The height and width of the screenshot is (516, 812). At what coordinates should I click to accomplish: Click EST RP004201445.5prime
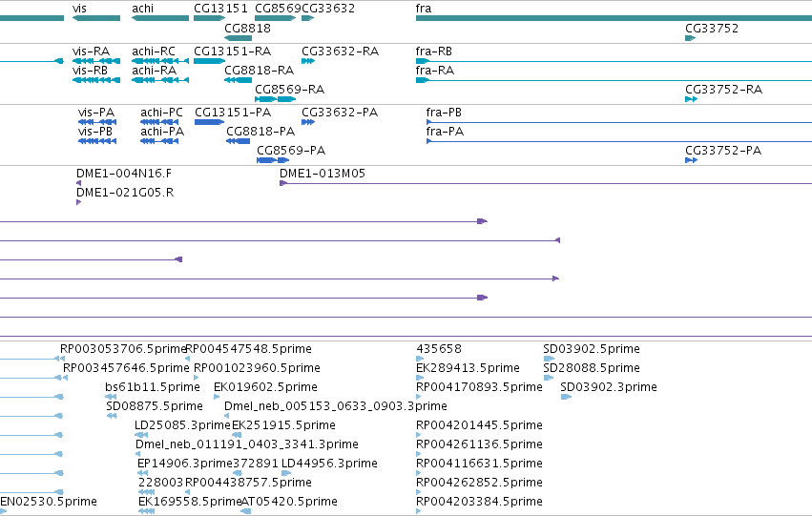[479, 425]
